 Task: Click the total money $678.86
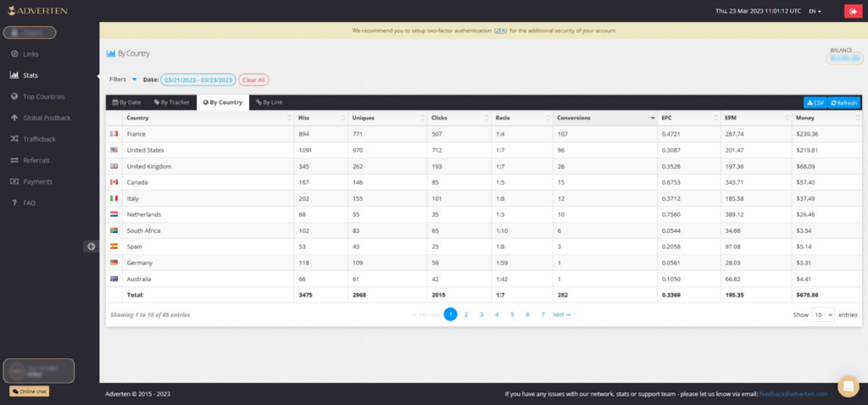click(807, 295)
